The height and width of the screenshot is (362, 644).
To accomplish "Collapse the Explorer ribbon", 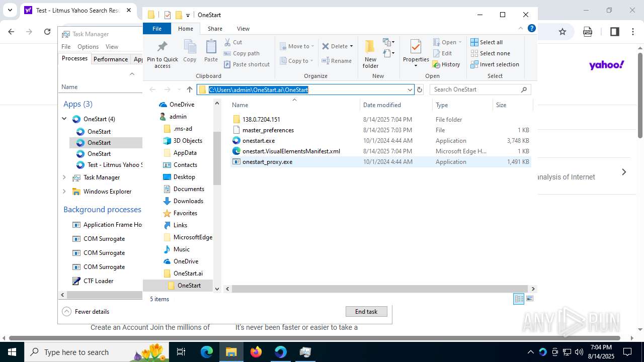I will [521, 29].
